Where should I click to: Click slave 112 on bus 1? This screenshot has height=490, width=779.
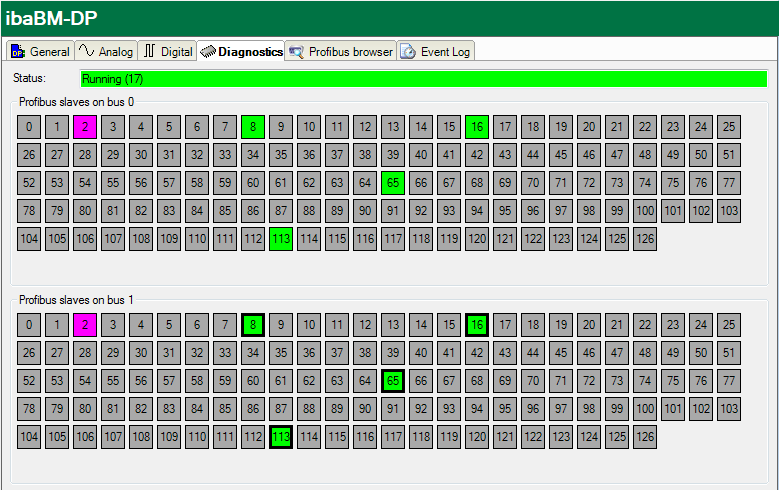[253, 436]
